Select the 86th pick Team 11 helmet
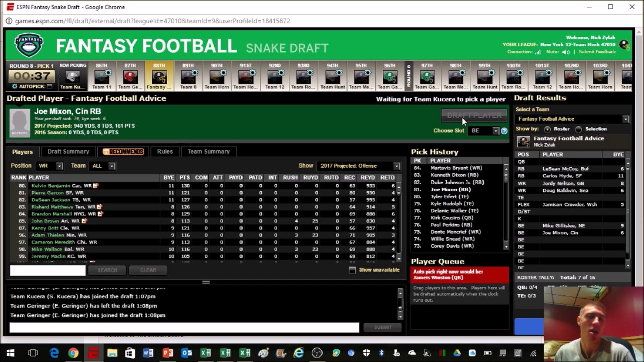The width and height of the screenshot is (644, 362). click(x=101, y=77)
